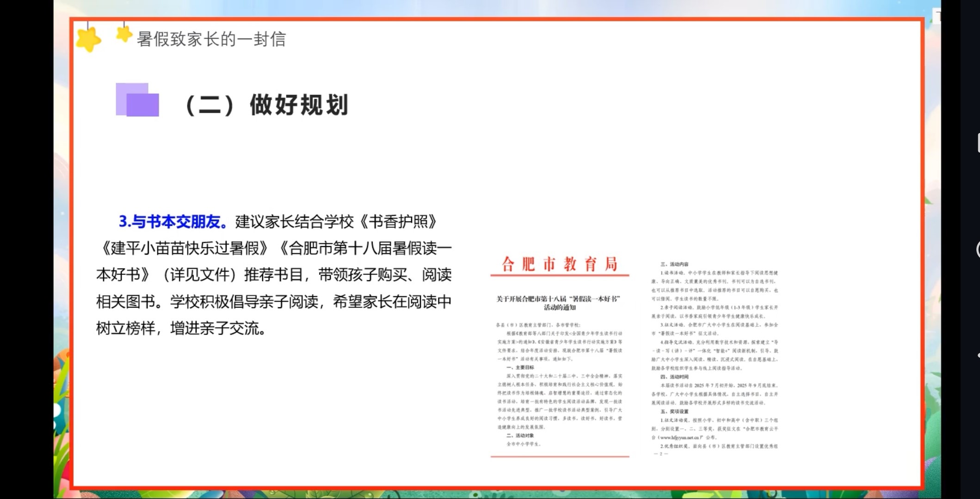Click the document heading '五、奖项设置'
Image resolution: width=980 pixels, height=499 pixels.
click(674, 411)
